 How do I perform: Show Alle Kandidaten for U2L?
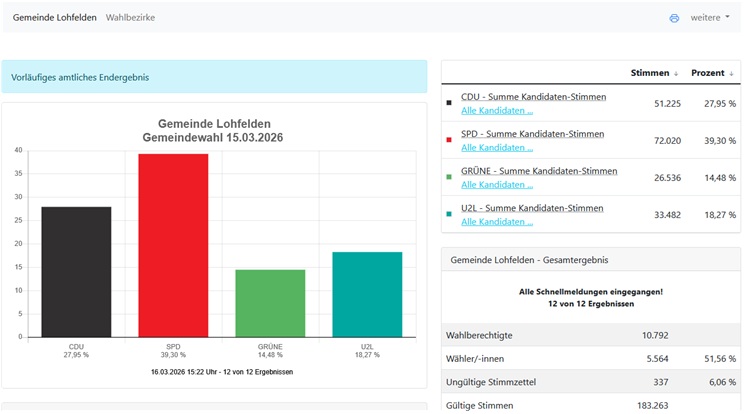(x=497, y=222)
